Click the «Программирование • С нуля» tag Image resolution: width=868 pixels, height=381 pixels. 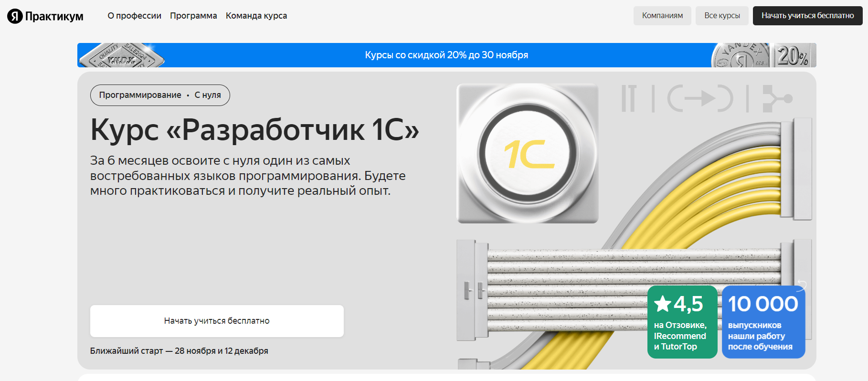pyautogui.click(x=160, y=95)
